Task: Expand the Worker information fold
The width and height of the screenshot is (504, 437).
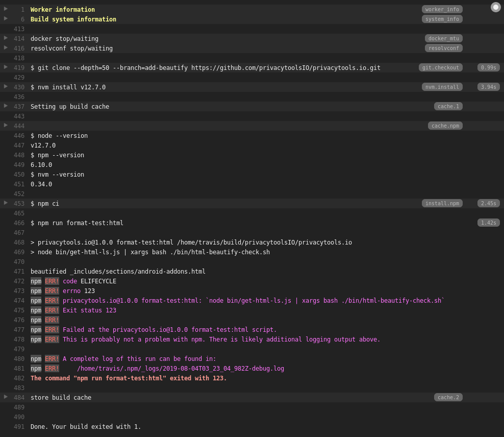Action: (x=6, y=9)
